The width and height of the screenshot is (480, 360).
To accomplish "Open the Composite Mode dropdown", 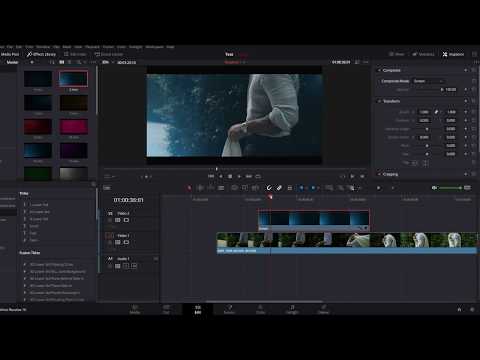I will tap(428, 81).
